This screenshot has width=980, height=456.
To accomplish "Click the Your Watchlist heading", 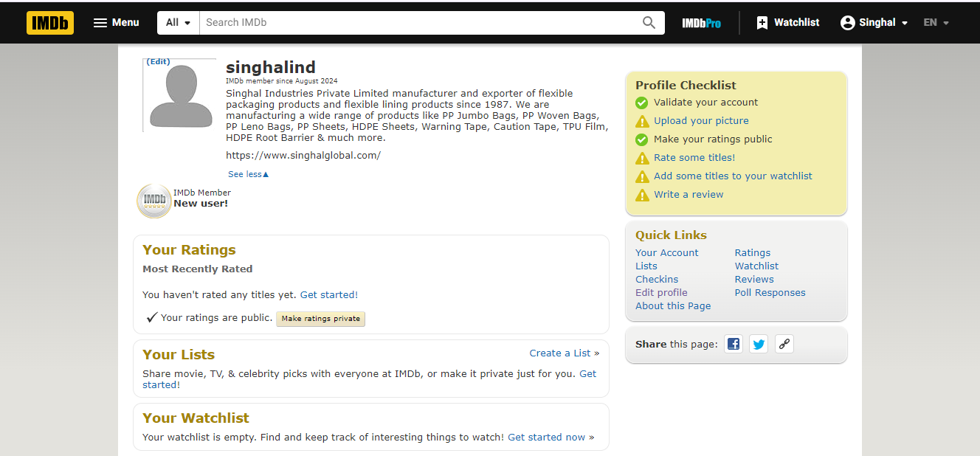I will 196,418.
